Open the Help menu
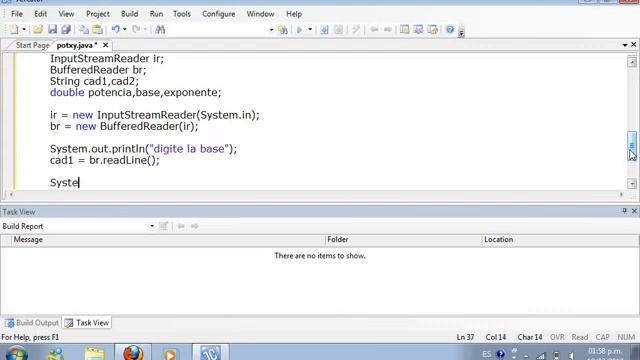640x360 pixels. coord(294,14)
